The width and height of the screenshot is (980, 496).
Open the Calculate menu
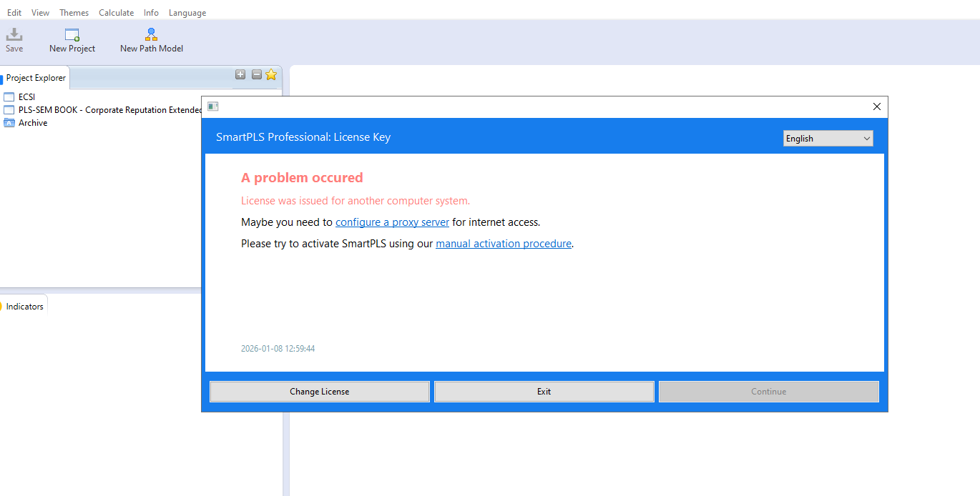[116, 13]
